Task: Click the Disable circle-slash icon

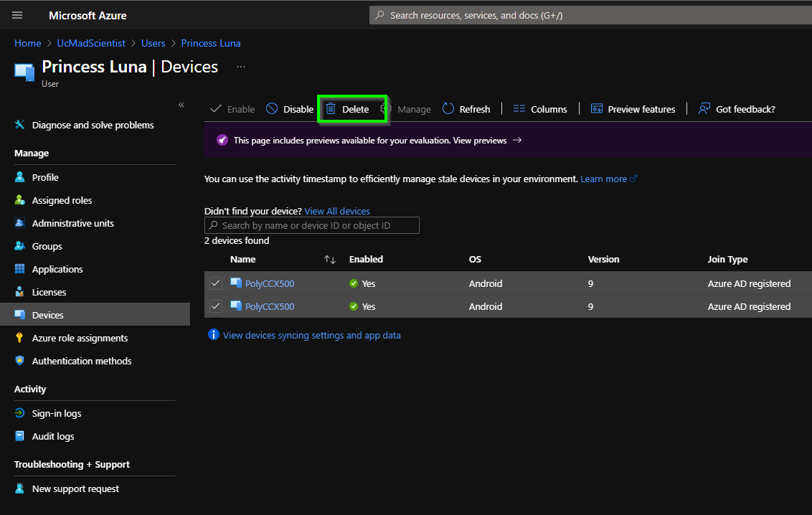Action: click(x=272, y=109)
